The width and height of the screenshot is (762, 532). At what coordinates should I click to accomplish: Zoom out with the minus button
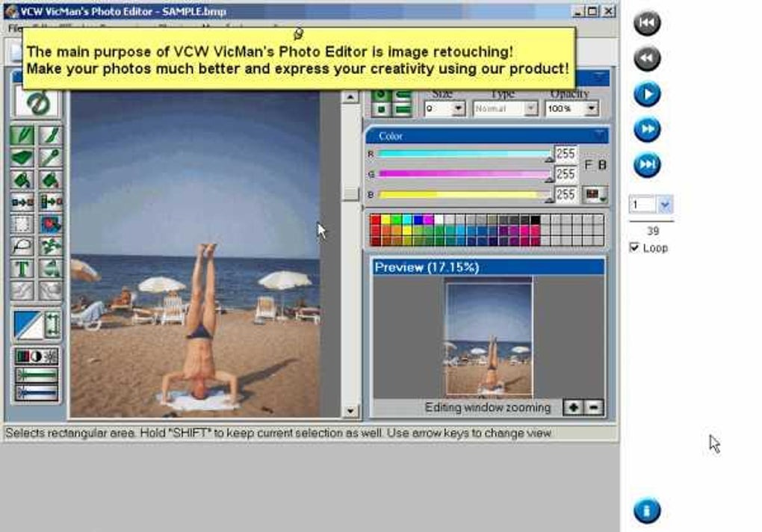(x=594, y=407)
